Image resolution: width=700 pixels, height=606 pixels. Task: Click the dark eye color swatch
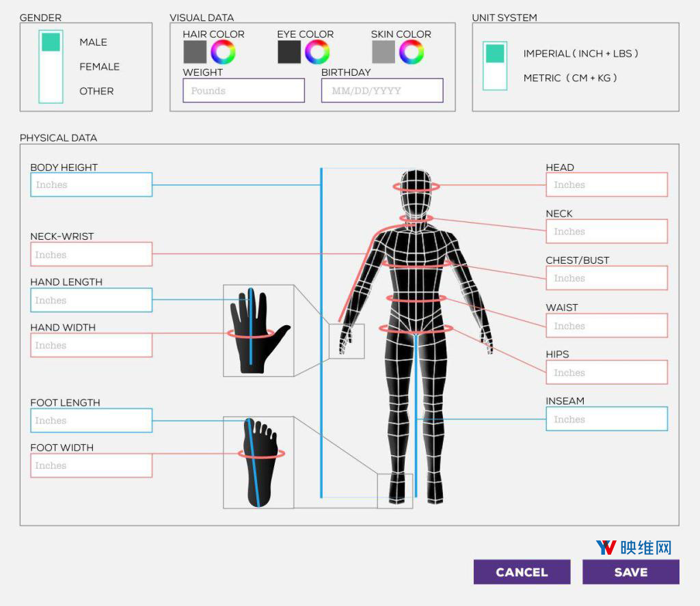[289, 52]
